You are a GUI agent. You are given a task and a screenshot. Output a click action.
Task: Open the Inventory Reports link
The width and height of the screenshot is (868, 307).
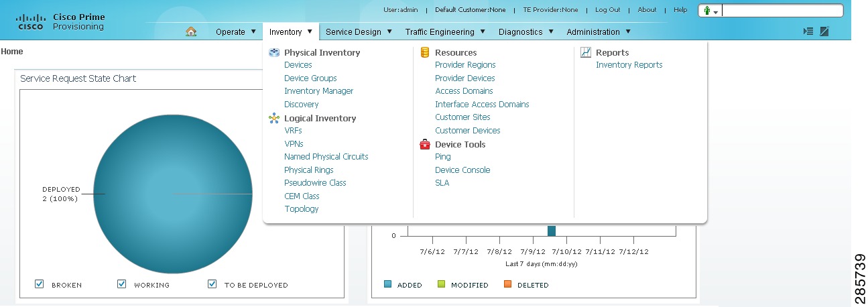tap(629, 65)
